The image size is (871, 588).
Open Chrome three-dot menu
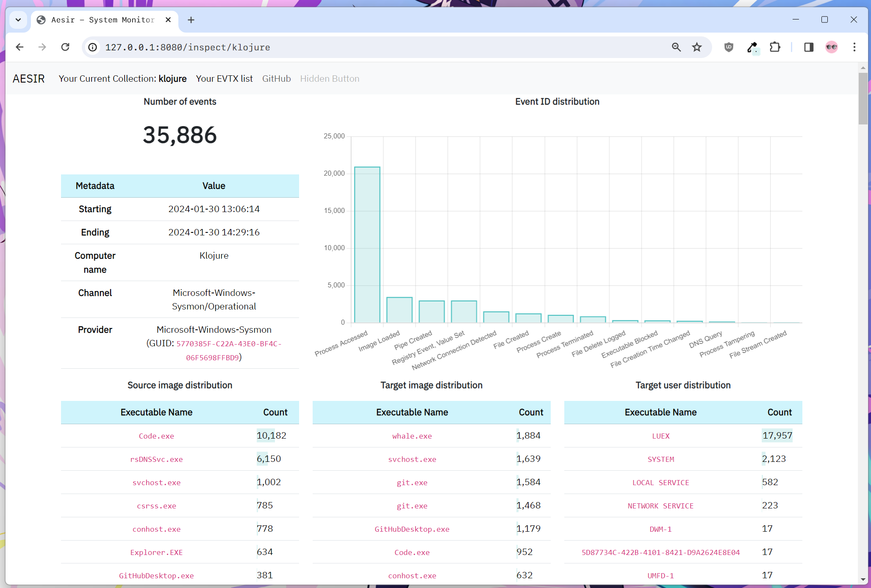point(854,47)
